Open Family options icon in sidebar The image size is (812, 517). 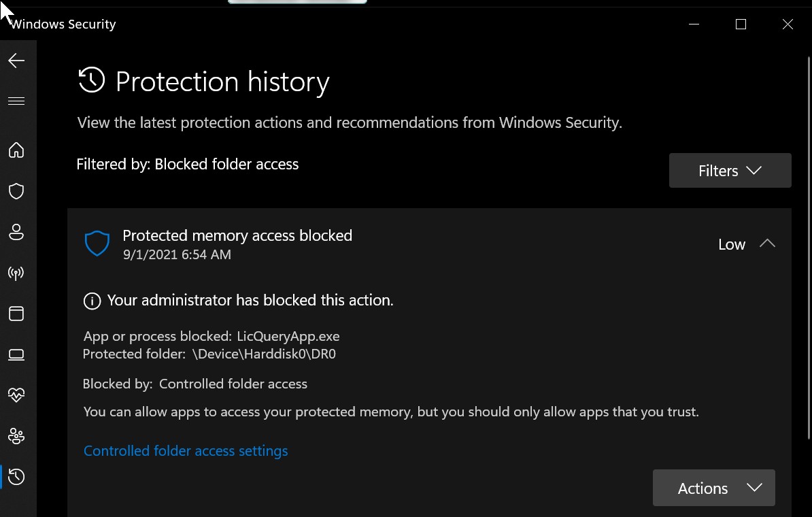(16, 436)
